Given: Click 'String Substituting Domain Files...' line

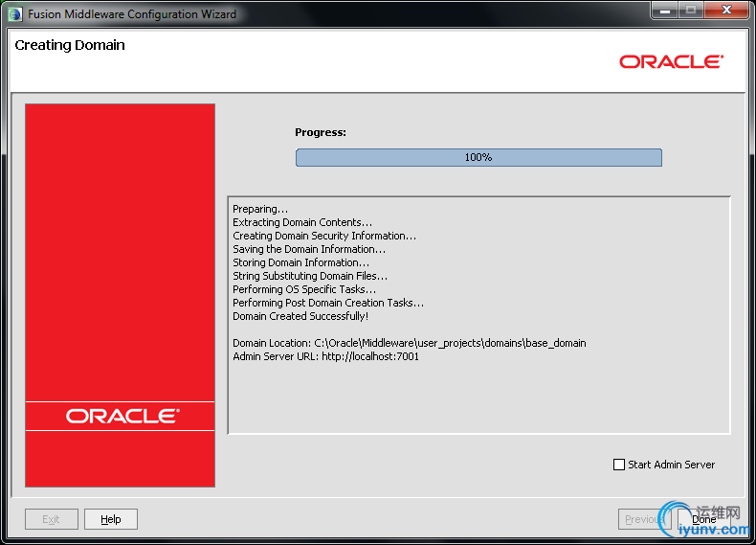Looking at the screenshot, I should coord(310,276).
